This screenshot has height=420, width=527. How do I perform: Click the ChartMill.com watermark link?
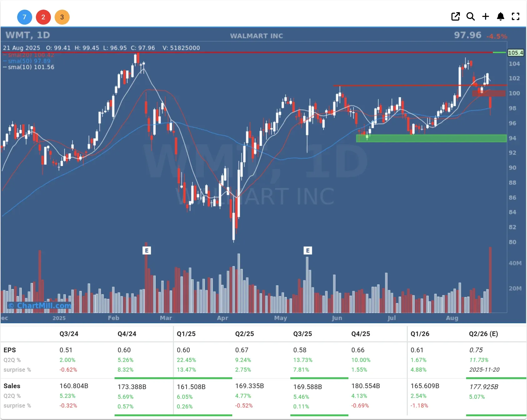40,305
